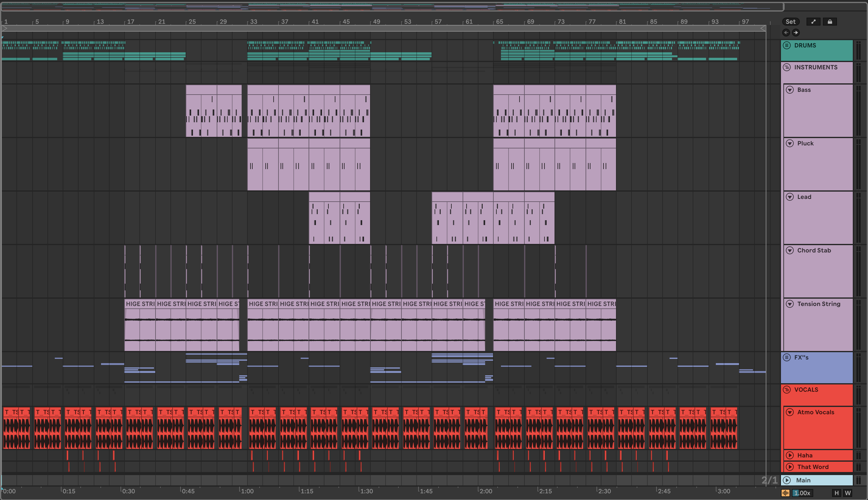The image size is (868, 500).
Task: Select the Tension String track header
Action: 819,304
